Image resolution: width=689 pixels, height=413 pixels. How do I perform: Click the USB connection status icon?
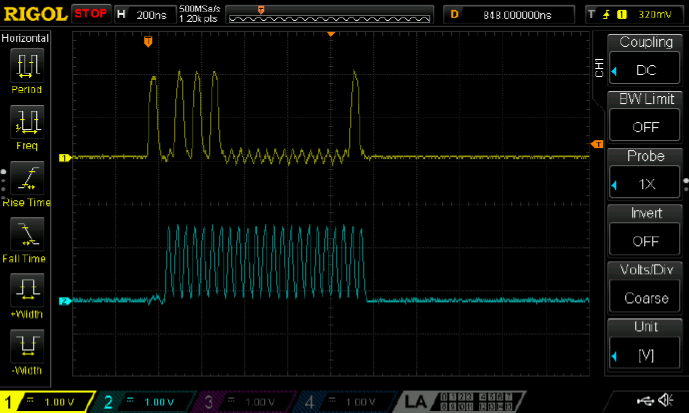click(645, 401)
